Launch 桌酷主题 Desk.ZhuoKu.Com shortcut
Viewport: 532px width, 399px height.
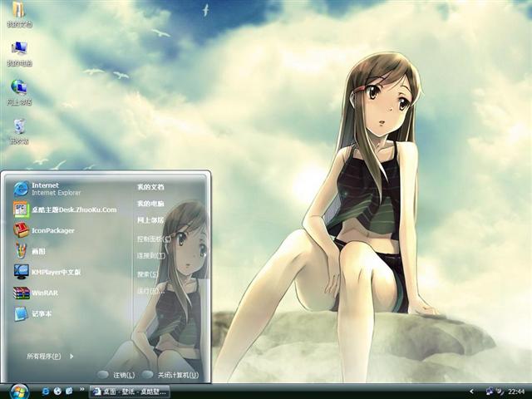point(62,209)
